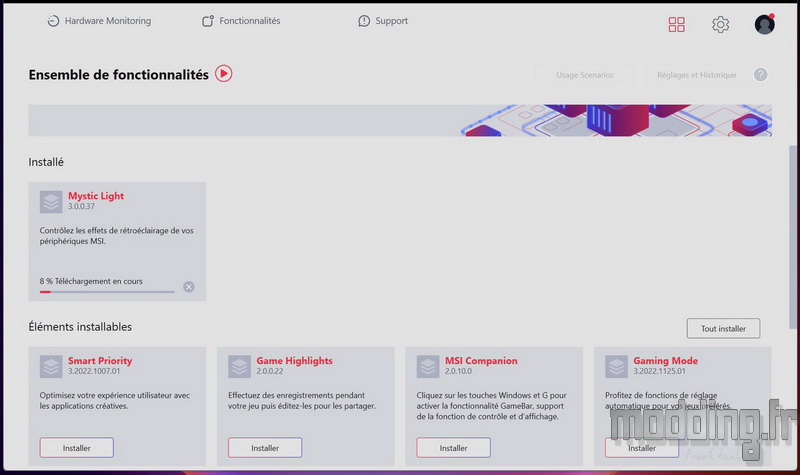The height and width of the screenshot is (475, 800).
Task: Click the Game Highlights version 2.0.0.22
Action: [270, 371]
